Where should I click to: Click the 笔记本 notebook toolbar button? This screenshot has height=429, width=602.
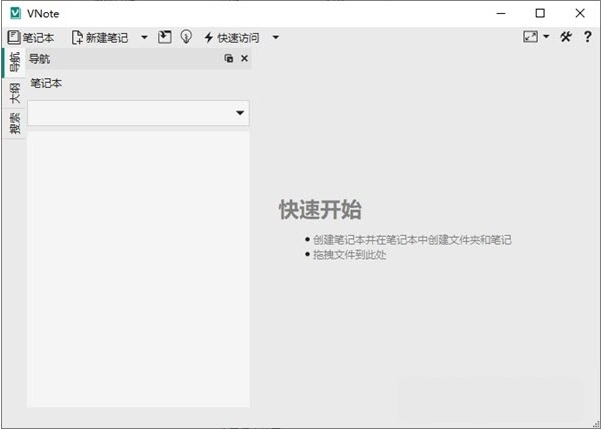[x=30, y=37]
